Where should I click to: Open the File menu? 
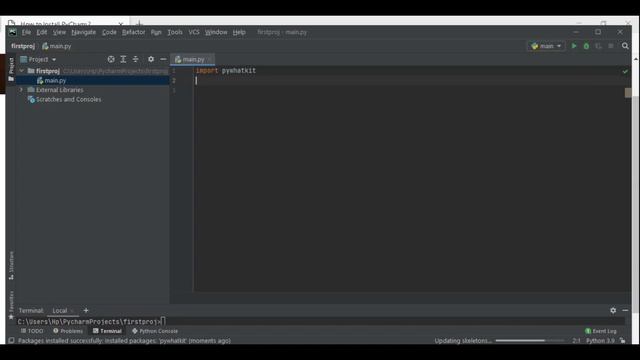(27, 32)
